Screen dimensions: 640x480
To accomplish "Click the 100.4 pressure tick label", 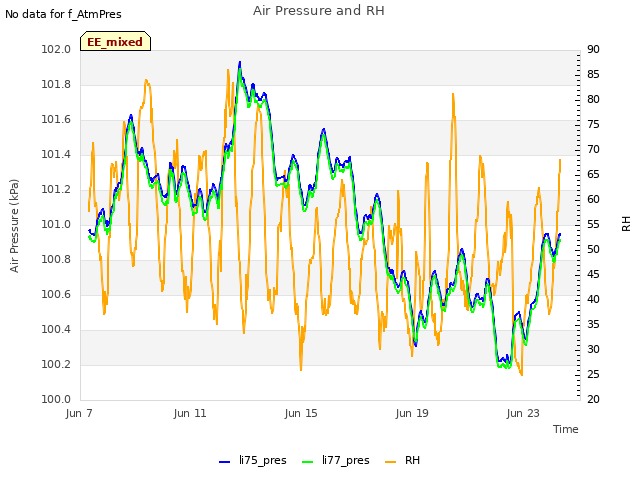I will [x=56, y=329].
